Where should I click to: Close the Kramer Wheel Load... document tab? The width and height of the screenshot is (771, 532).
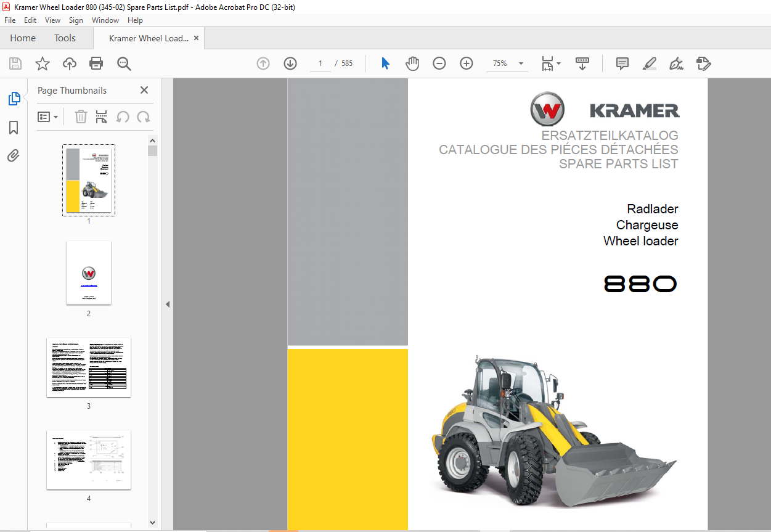pyautogui.click(x=197, y=38)
